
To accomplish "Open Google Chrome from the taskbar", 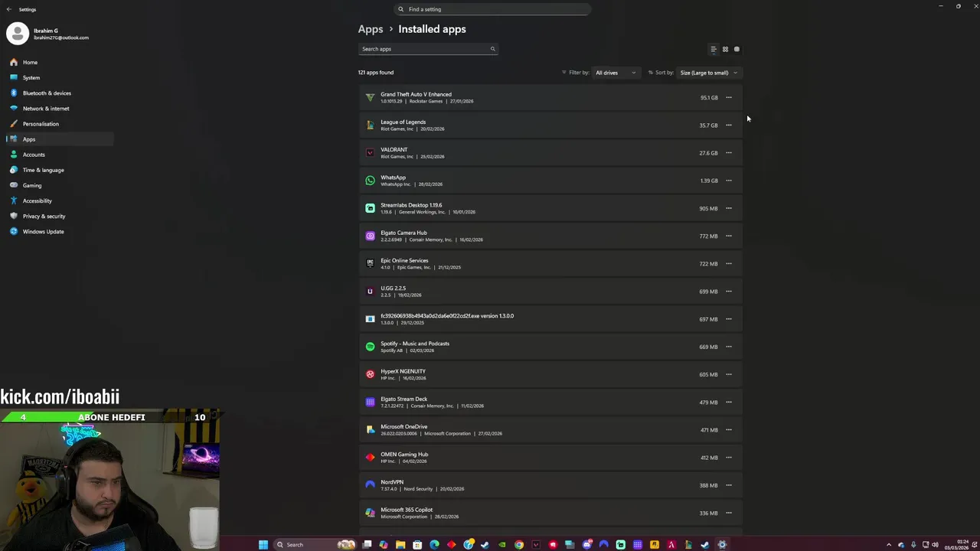I will point(519,544).
